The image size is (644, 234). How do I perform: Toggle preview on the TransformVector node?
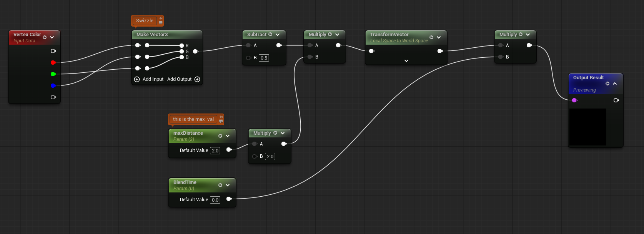pos(431,37)
